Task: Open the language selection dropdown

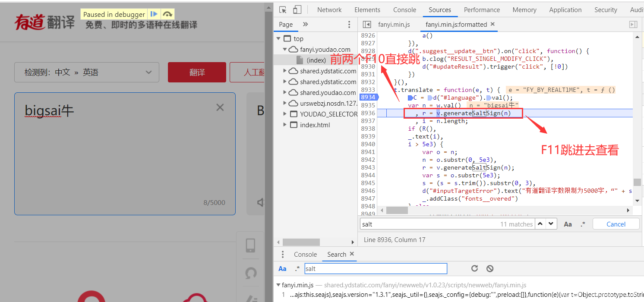Action: tap(87, 72)
